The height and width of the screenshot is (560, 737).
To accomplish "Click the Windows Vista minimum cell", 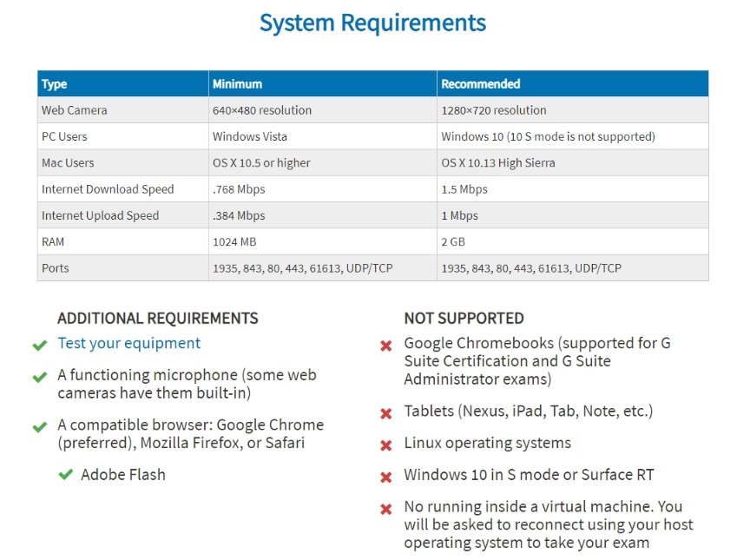I will pyautogui.click(x=250, y=136).
